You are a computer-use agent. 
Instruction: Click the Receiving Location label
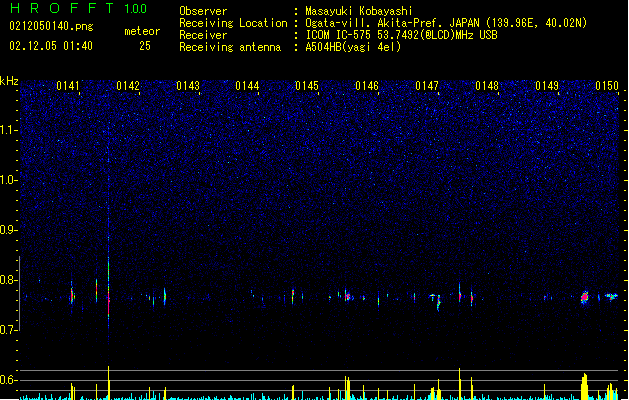(x=233, y=23)
